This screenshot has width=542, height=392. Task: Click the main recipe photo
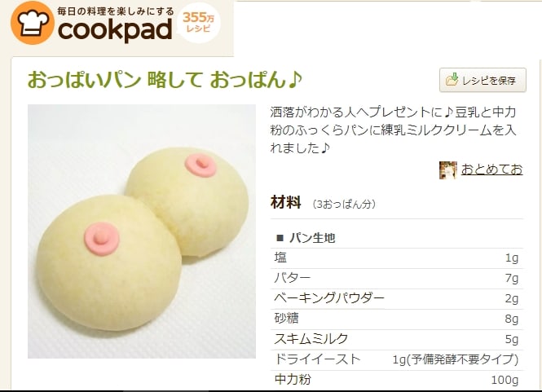pyautogui.click(x=142, y=231)
